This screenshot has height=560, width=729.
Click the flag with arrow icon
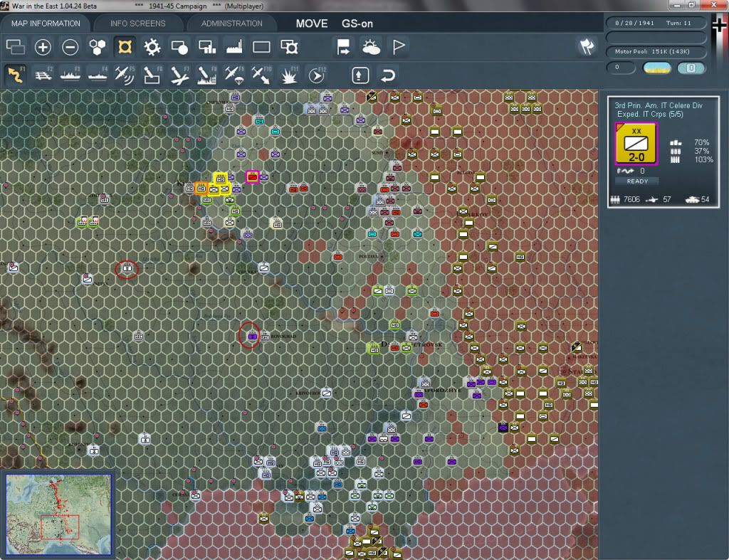point(344,47)
